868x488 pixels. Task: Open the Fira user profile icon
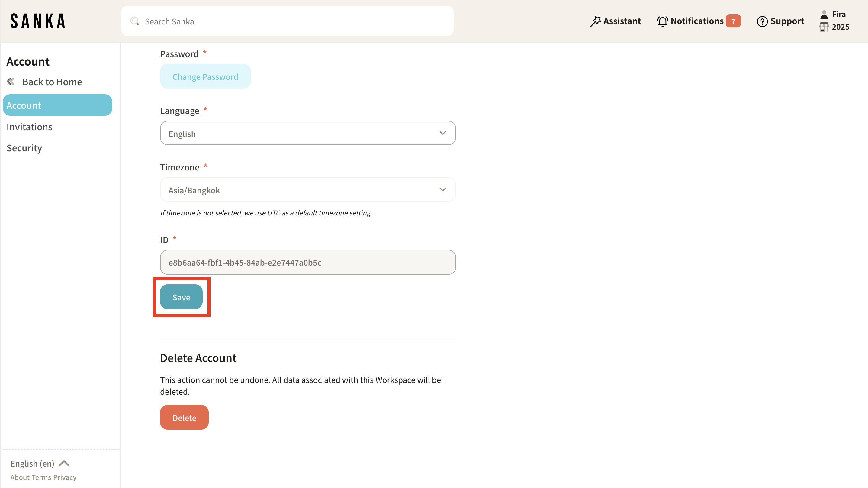pyautogui.click(x=824, y=15)
